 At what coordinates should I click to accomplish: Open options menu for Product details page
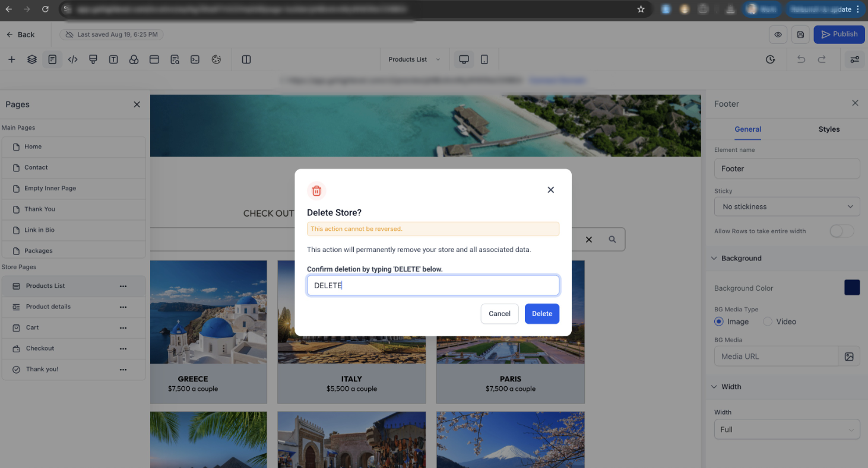(123, 307)
